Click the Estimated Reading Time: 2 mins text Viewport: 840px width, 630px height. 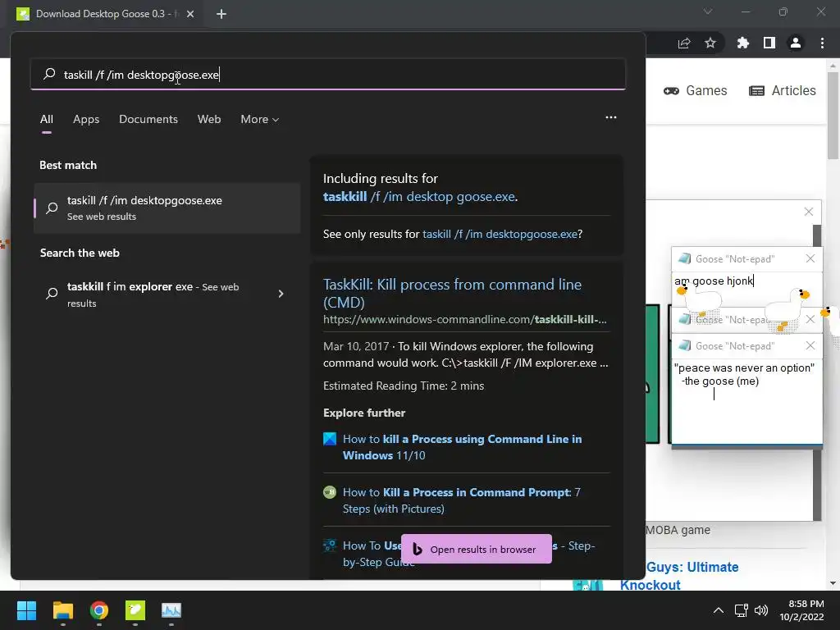click(x=404, y=386)
